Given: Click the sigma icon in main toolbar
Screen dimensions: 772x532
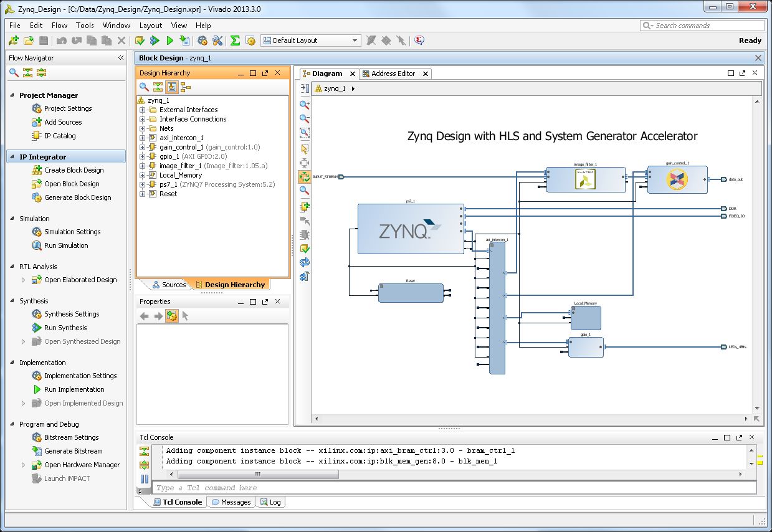Looking at the screenshot, I should (x=235, y=40).
